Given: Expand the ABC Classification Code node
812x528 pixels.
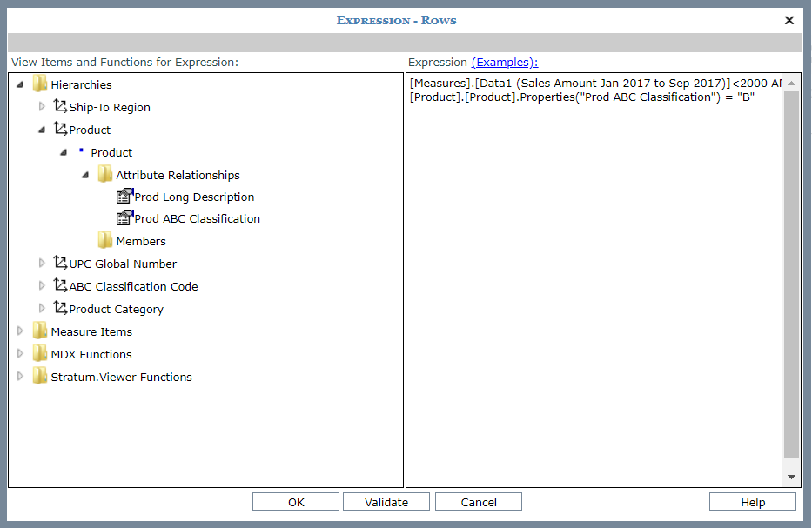Looking at the screenshot, I should click(42, 286).
